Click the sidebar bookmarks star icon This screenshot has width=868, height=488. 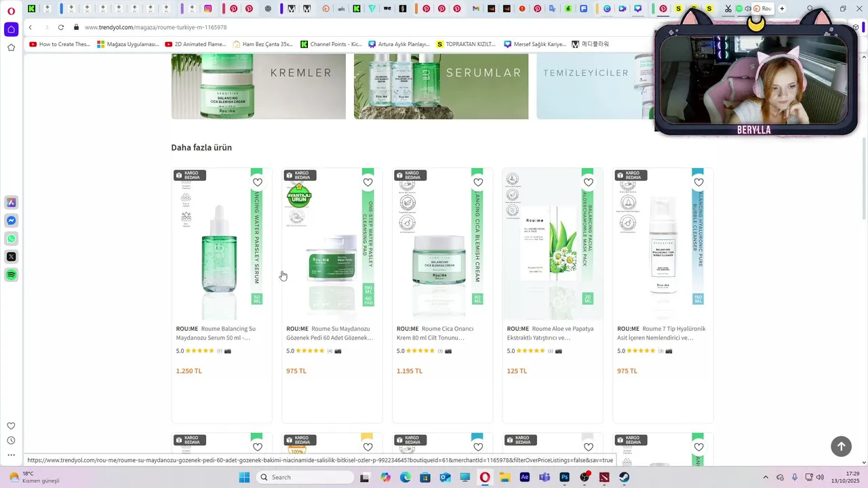click(11, 47)
